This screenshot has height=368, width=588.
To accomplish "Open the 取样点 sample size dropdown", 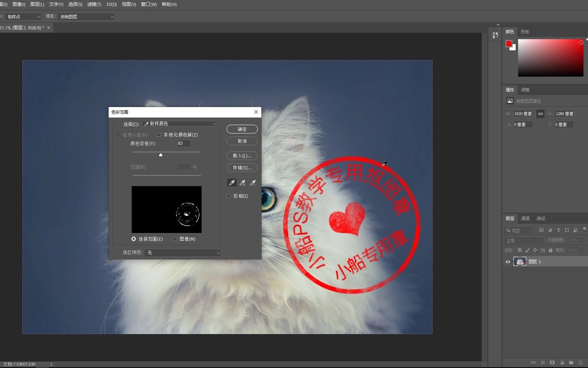I will [x=23, y=17].
